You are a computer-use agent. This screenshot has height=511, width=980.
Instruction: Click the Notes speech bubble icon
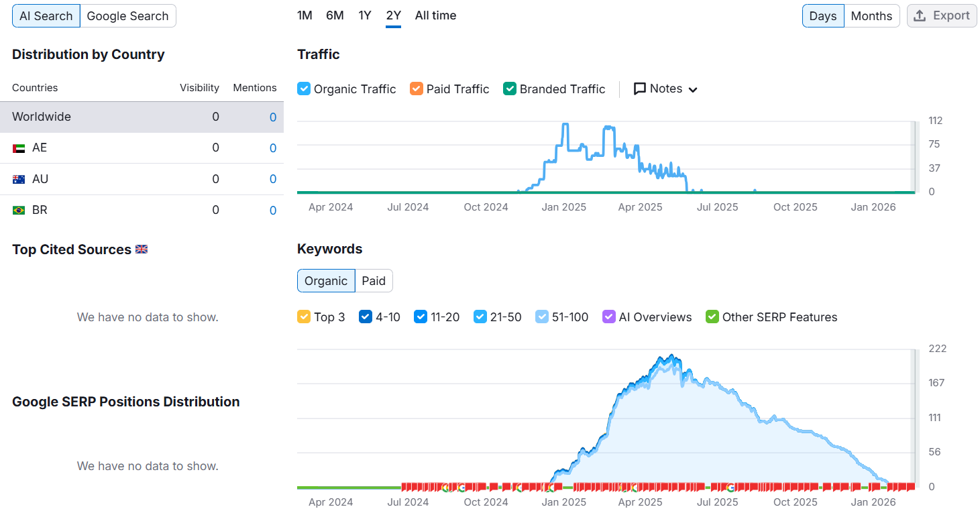640,89
